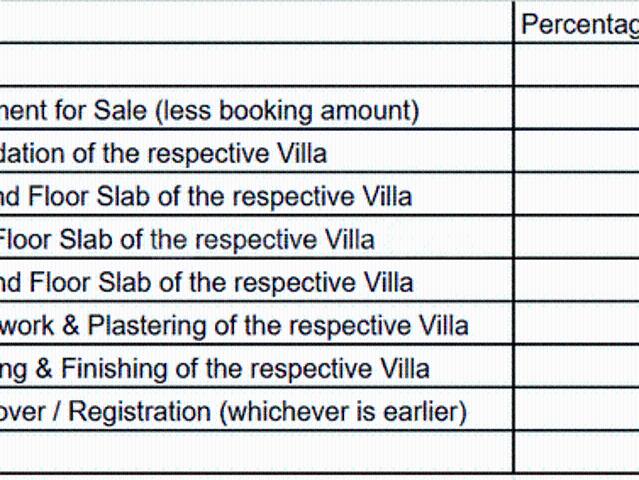
Task: Select percentage cell beside the Registration row
Action: [x=577, y=411]
